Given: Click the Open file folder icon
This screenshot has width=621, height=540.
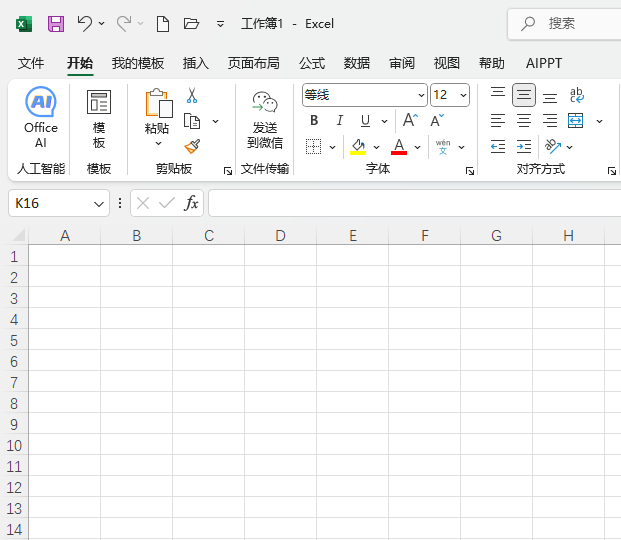Looking at the screenshot, I should 191,24.
